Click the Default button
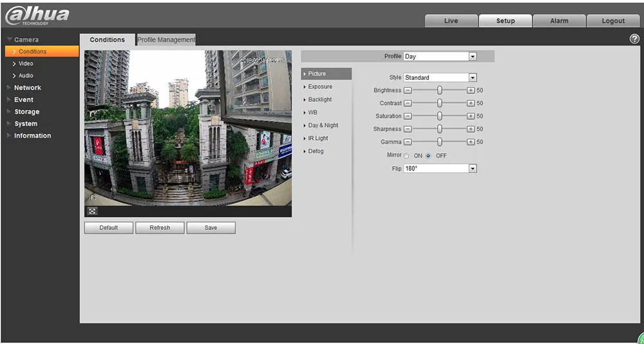This screenshot has width=644, height=344. coord(108,227)
